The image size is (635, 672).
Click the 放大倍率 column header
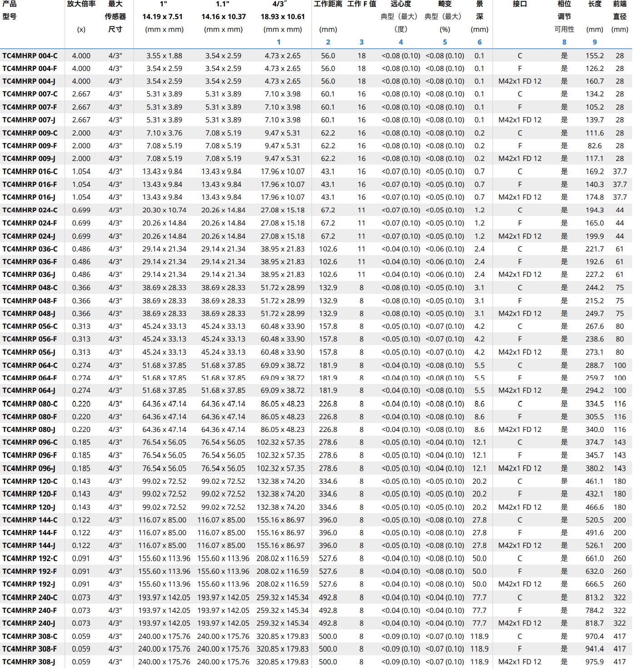(x=81, y=4)
